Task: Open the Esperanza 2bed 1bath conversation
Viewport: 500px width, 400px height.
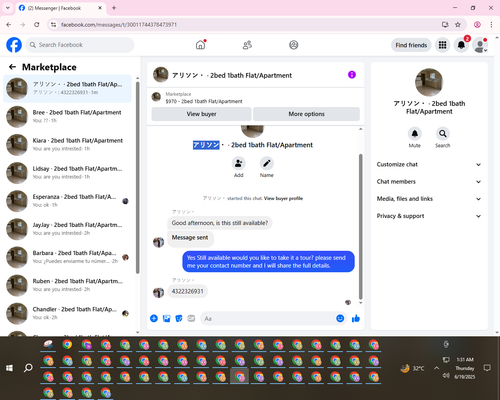Action: (x=67, y=201)
